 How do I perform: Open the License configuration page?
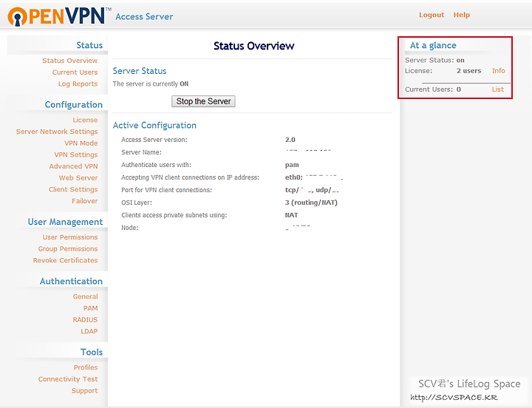coord(85,120)
